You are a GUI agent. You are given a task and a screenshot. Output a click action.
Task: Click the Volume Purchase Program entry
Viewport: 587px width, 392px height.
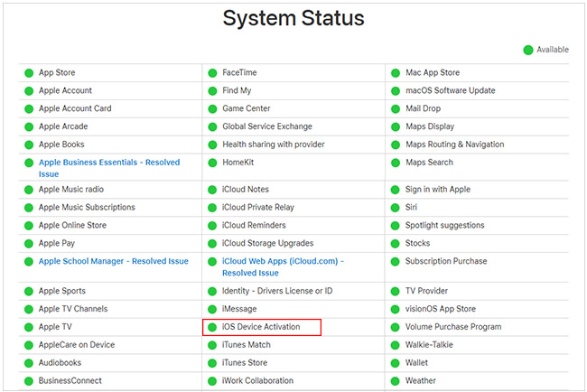click(453, 327)
